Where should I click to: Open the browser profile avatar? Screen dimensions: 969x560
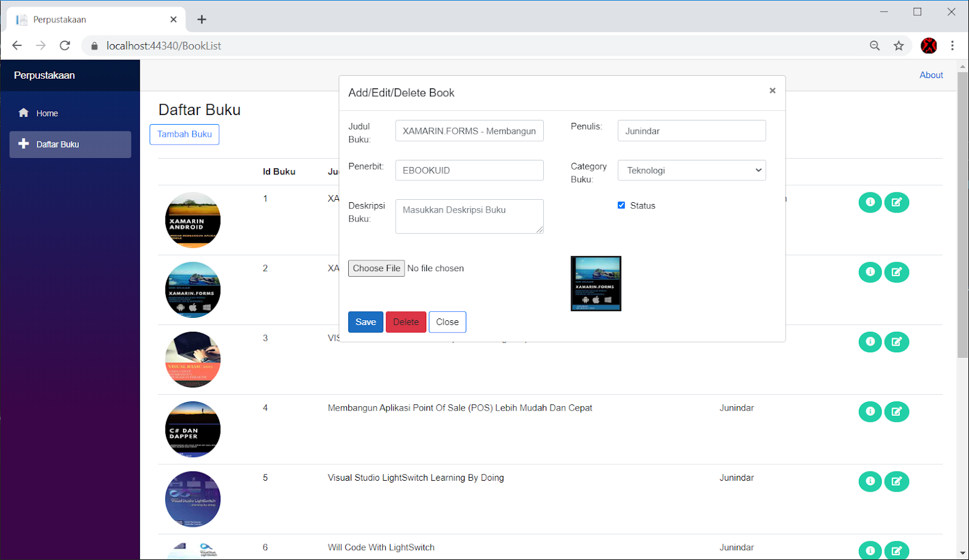pyautogui.click(x=928, y=45)
